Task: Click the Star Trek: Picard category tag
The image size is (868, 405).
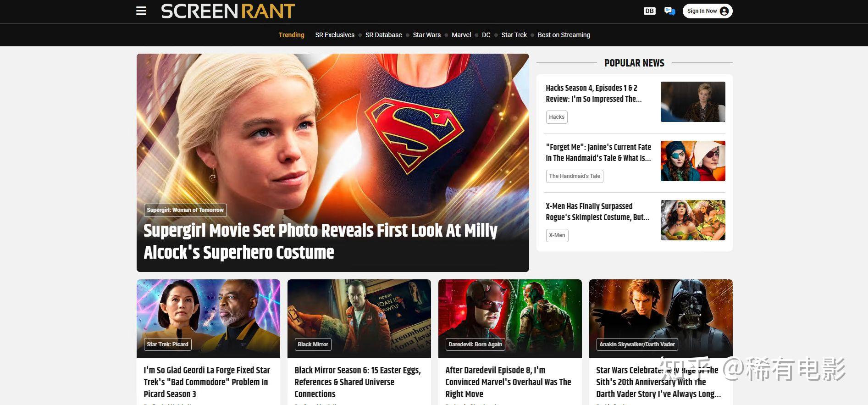Action: 167,344
